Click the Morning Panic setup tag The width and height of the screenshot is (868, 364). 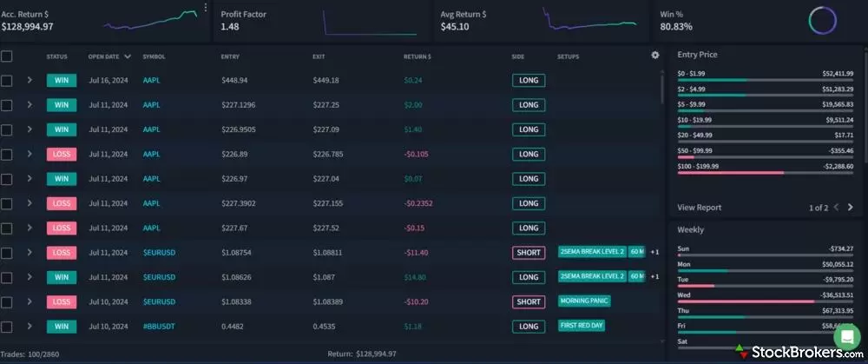pos(583,301)
